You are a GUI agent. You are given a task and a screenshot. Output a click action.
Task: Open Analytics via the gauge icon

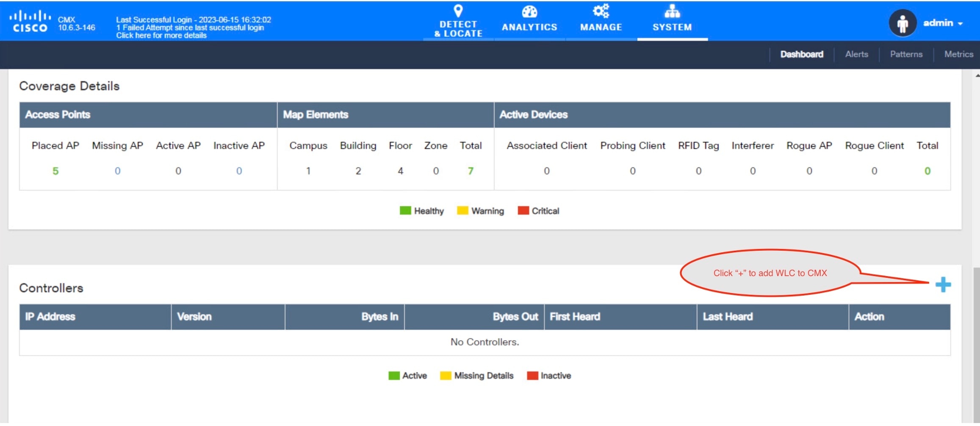coord(529,11)
